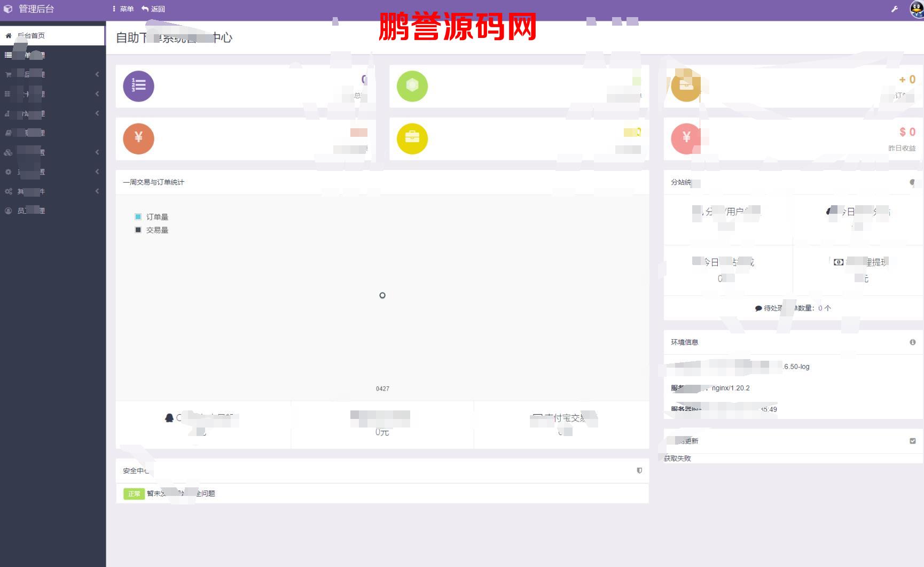This screenshot has height=567, width=924.
Task: Click the 0元 amount below chart
Action: click(382, 432)
